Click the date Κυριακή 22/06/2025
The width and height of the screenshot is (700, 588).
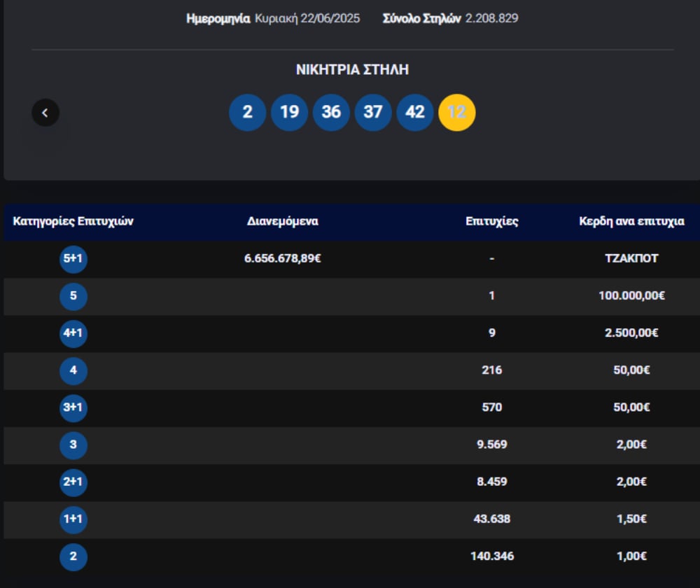pyautogui.click(x=307, y=18)
